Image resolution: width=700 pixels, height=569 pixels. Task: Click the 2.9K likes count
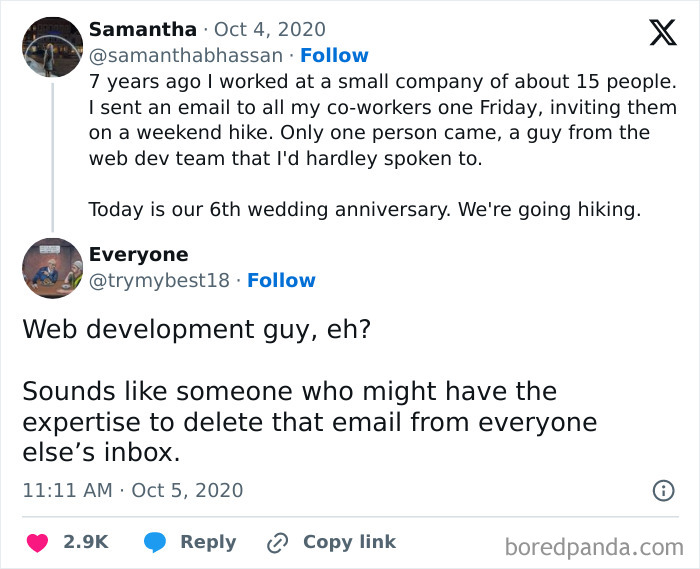point(85,542)
